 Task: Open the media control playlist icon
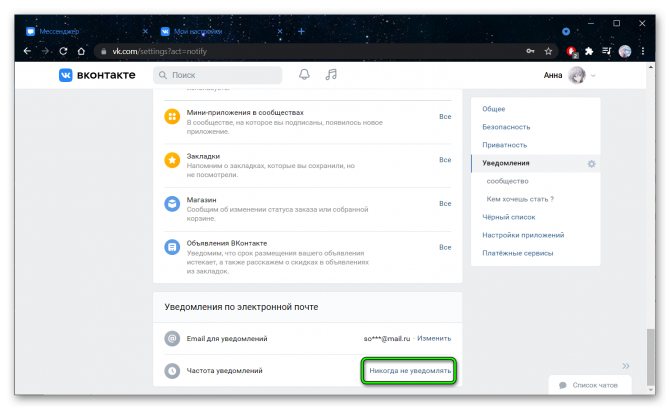606,51
